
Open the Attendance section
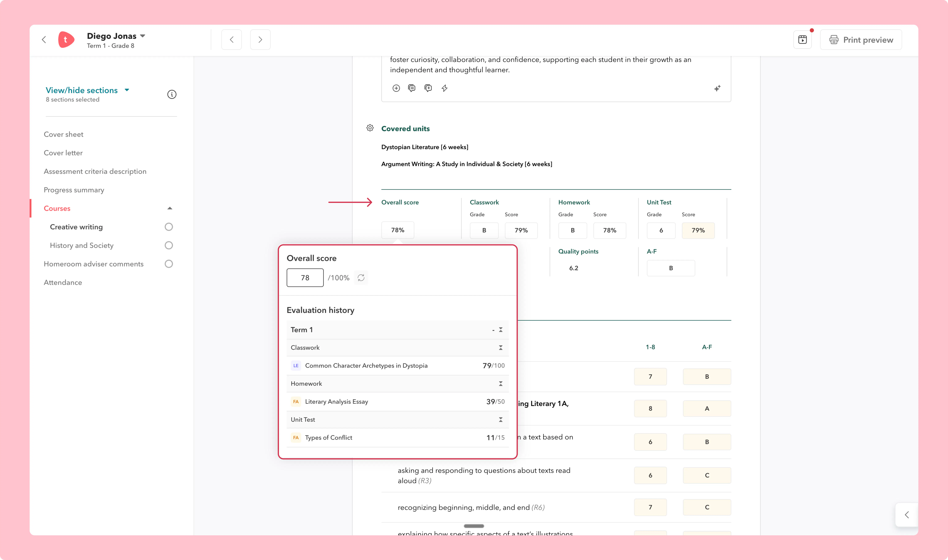click(63, 282)
